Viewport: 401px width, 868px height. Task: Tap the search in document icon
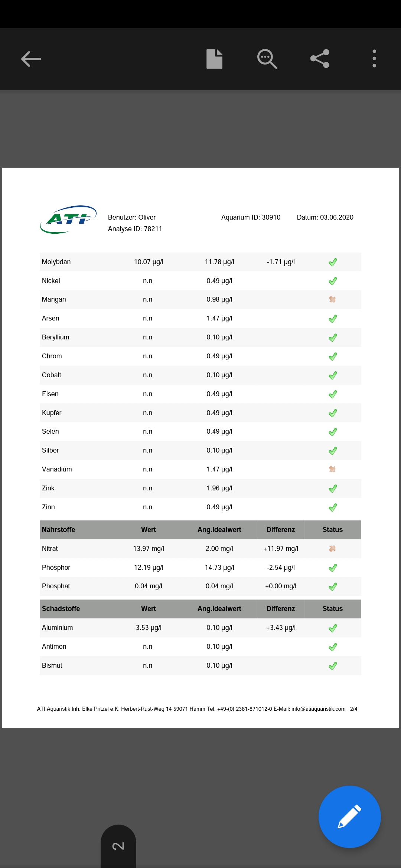[x=267, y=59]
